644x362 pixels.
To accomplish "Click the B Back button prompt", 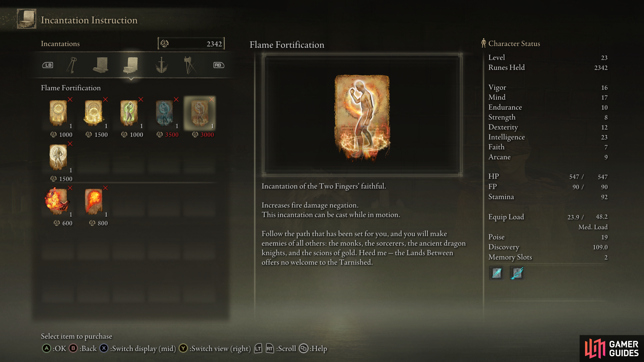I will [x=83, y=348].
